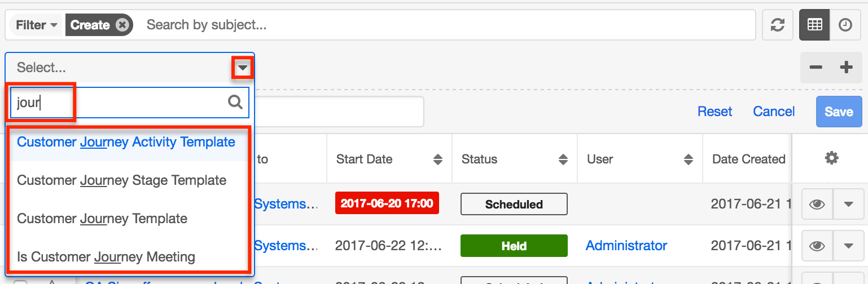Viewport: 868px width, 284px height.
Task: Collapse the Select field dropdown arrow
Action: tap(243, 68)
